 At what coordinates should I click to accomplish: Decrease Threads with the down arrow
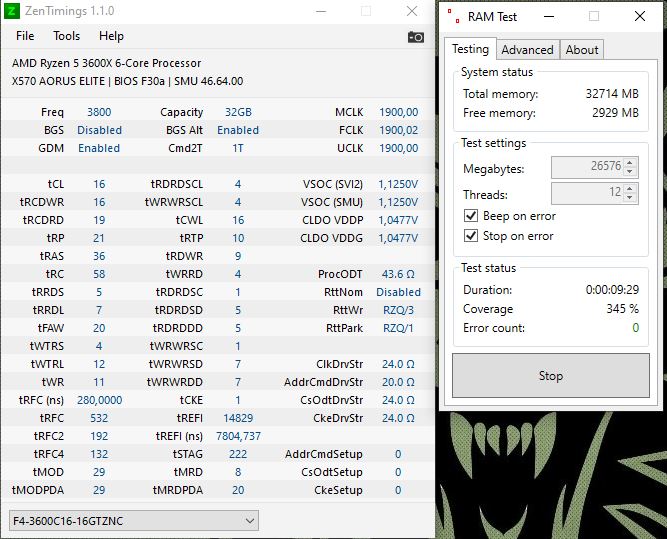[x=630, y=197]
